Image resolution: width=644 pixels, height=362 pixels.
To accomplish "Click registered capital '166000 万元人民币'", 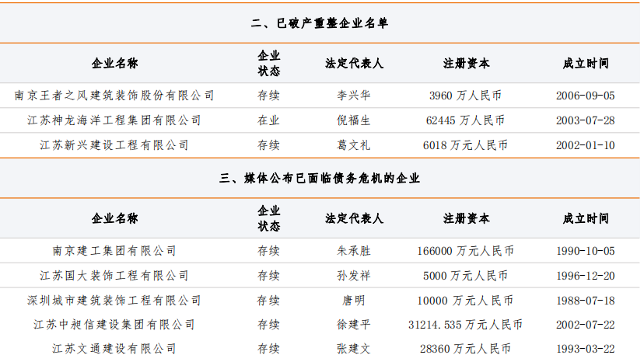I will click(465, 251).
